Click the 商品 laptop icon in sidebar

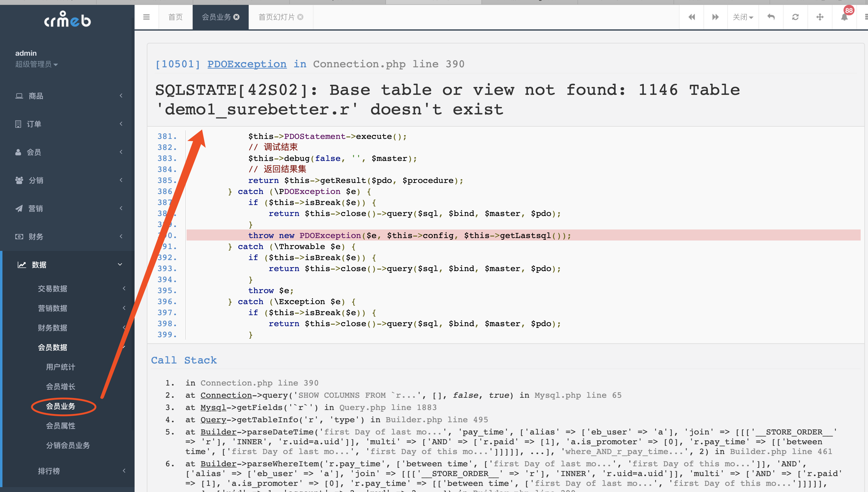(x=19, y=96)
